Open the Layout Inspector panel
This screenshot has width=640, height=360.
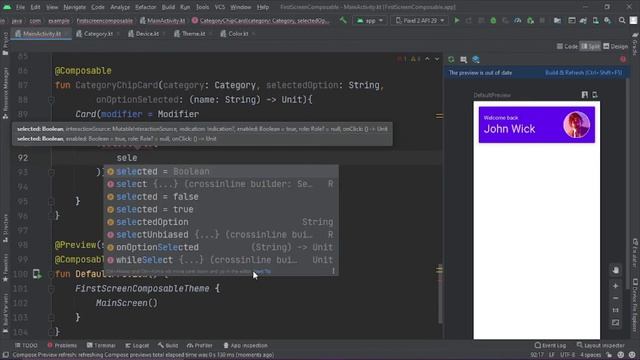point(600,345)
